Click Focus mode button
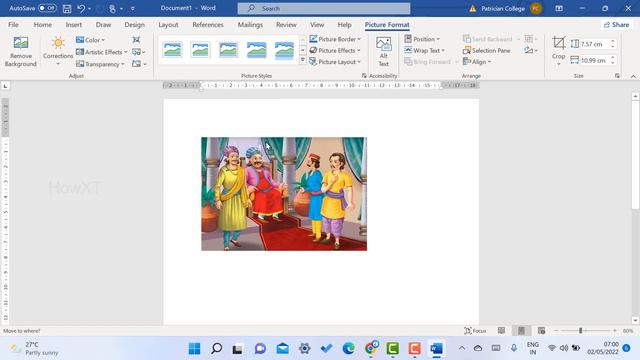640x360 pixels. pyautogui.click(x=476, y=331)
